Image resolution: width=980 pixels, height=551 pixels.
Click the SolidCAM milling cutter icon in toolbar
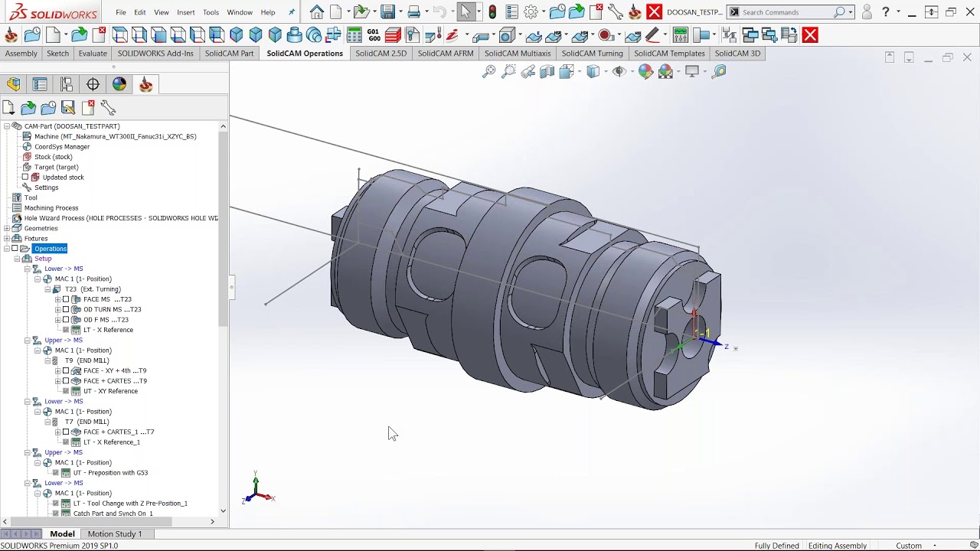point(11,35)
